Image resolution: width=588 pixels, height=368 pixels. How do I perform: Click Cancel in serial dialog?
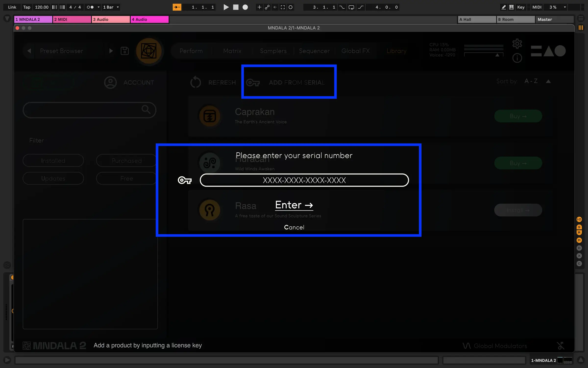click(294, 227)
